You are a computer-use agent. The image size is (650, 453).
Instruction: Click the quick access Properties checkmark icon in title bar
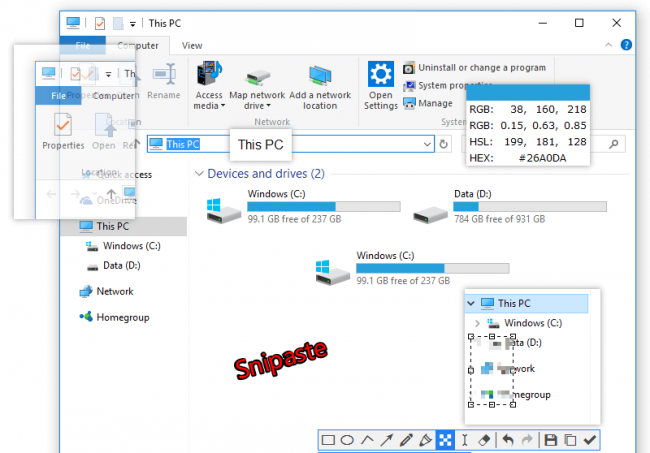click(99, 23)
